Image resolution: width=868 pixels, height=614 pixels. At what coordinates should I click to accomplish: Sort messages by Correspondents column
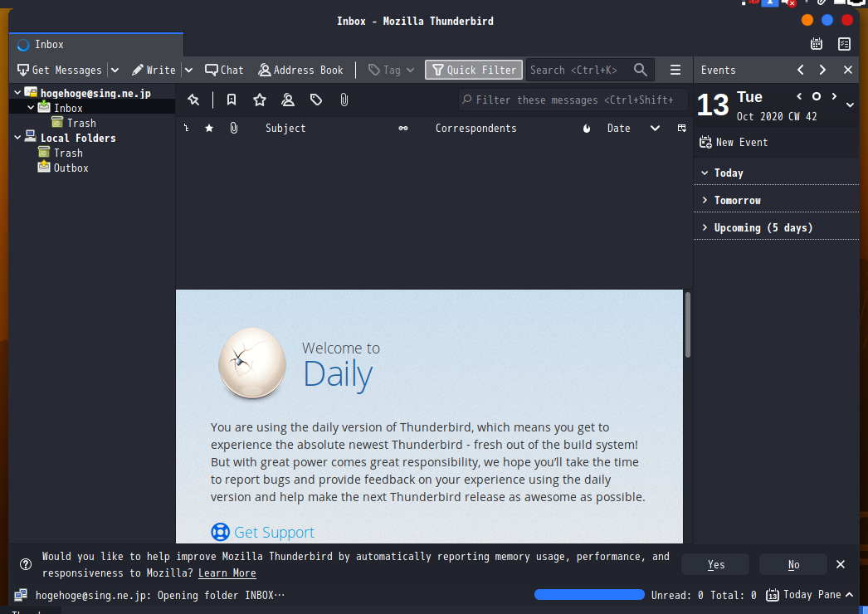point(475,129)
